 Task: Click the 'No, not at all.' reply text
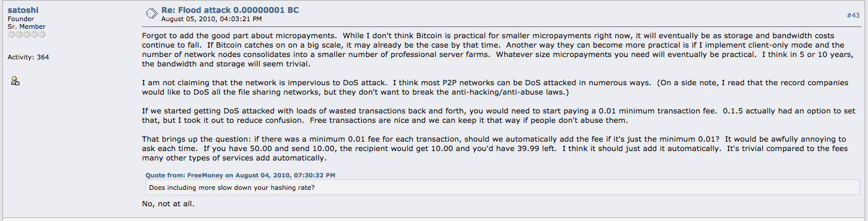168,204
